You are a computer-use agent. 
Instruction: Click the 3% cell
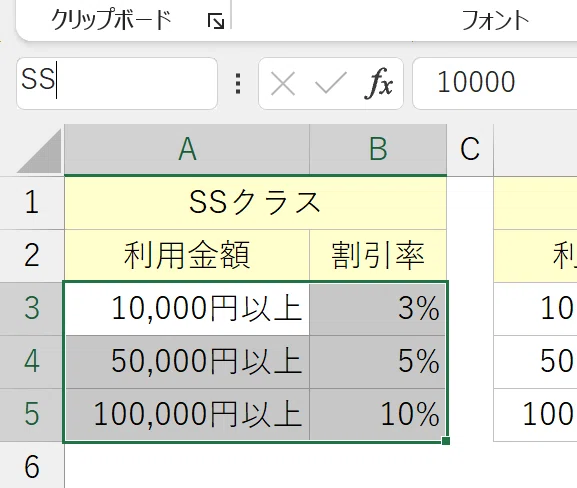(378, 309)
